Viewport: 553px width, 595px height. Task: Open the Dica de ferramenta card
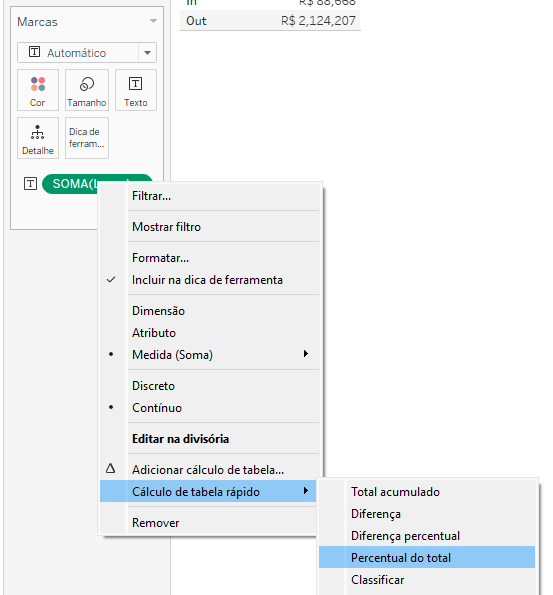click(x=87, y=138)
